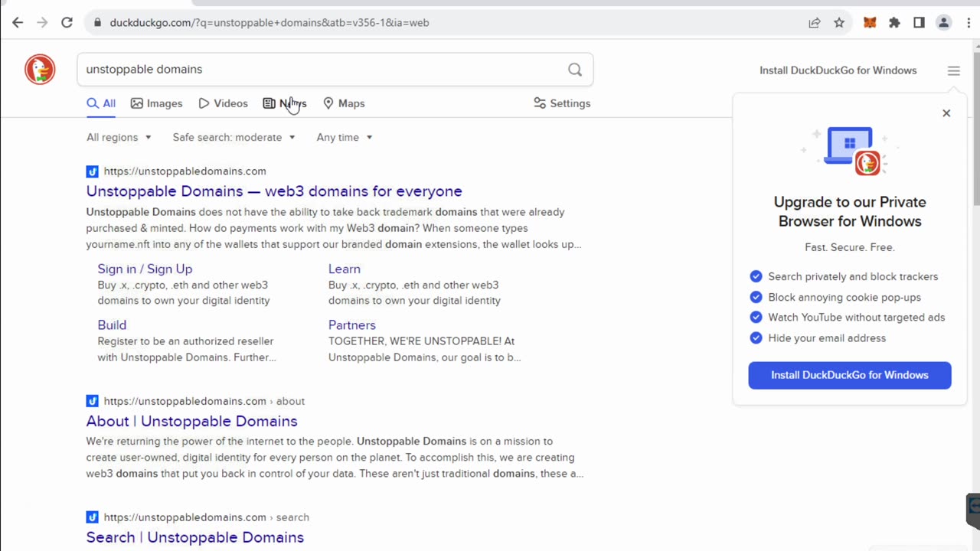Bookmark this page with the star icon
The image size is (980, 551).
click(839, 23)
